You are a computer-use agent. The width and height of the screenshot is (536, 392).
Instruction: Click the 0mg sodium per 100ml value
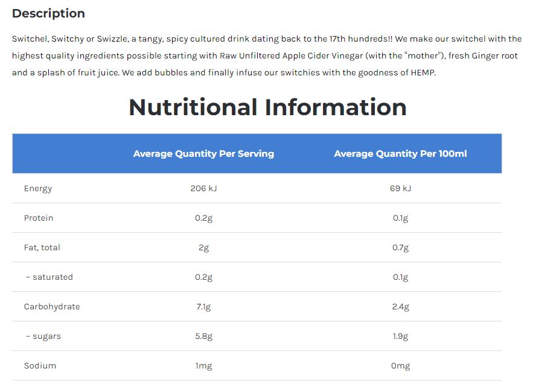click(400, 366)
